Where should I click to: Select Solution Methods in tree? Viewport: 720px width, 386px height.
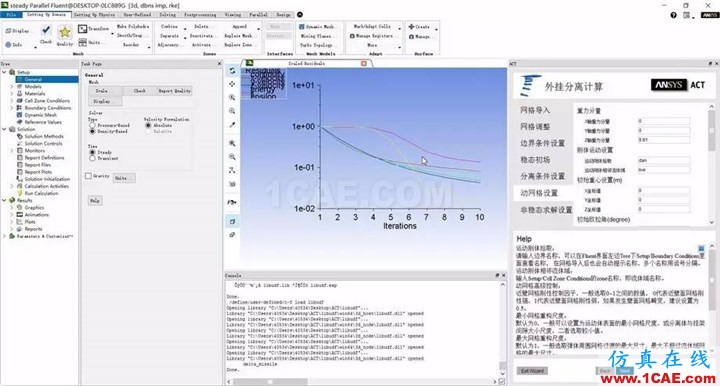[x=44, y=136]
